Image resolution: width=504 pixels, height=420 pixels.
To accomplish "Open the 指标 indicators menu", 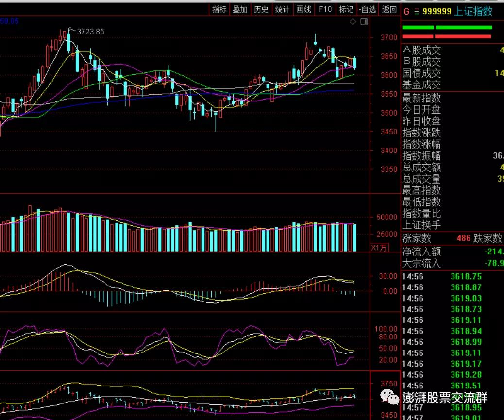I will pyautogui.click(x=219, y=9).
